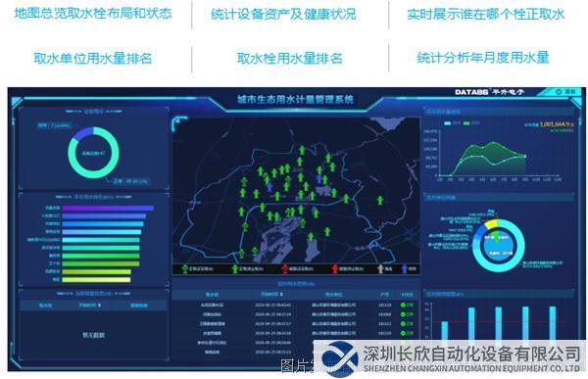Viewport: 588px width, 379px height.
Task: Click green status indicator in second table row
Action: [x=403, y=314]
